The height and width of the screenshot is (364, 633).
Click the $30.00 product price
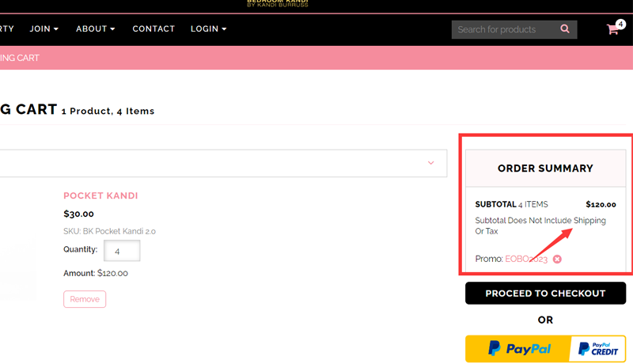(x=78, y=214)
